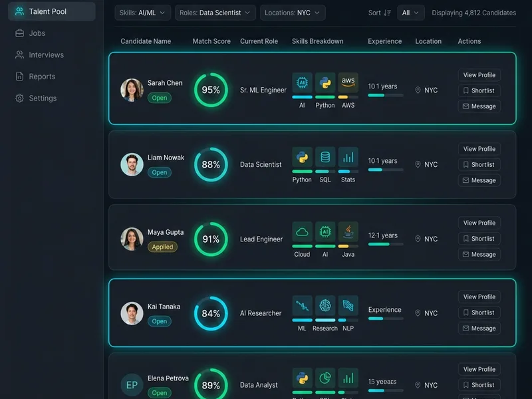Click the Candidate Name column header
This screenshot has width=532, height=399.
(146, 41)
